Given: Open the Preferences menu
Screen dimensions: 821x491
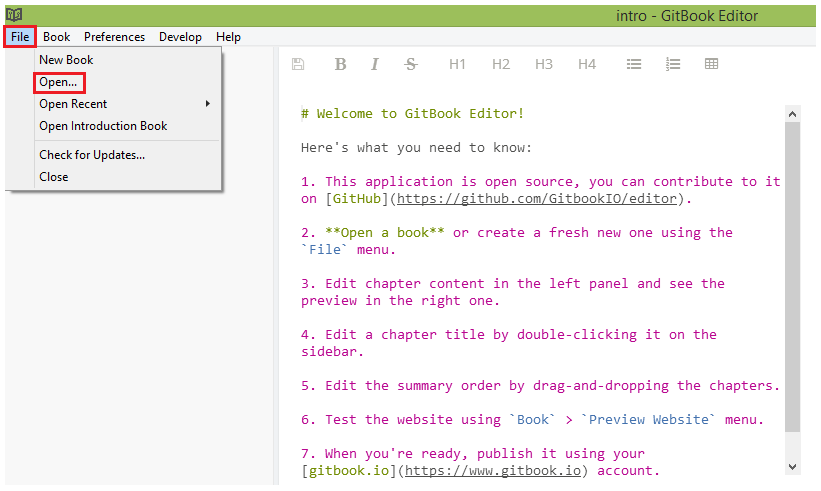Looking at the screenshot, I should pyautogui.click(x=114, y=37).
